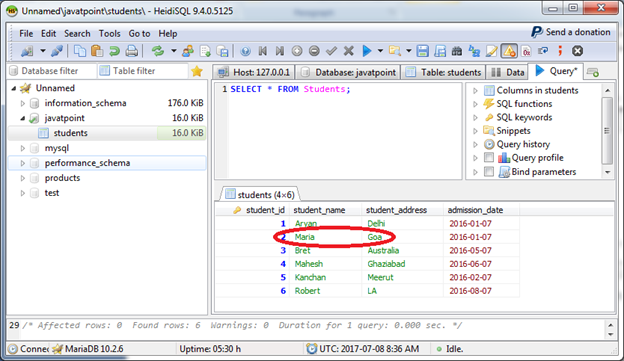Screen dimensions: 624x361
Task: Click the green Refresh icon
Action: (x=158, y=51)
